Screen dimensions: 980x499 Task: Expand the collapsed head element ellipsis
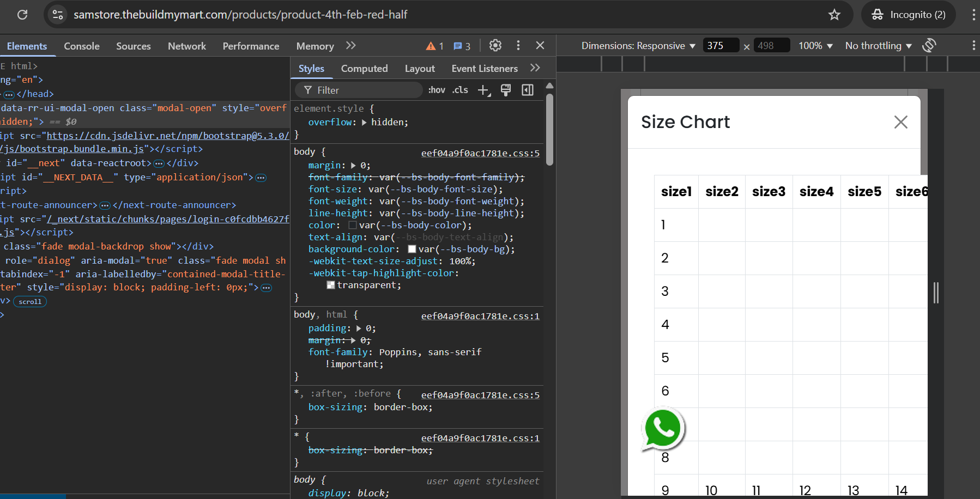[x=9, y=94]
